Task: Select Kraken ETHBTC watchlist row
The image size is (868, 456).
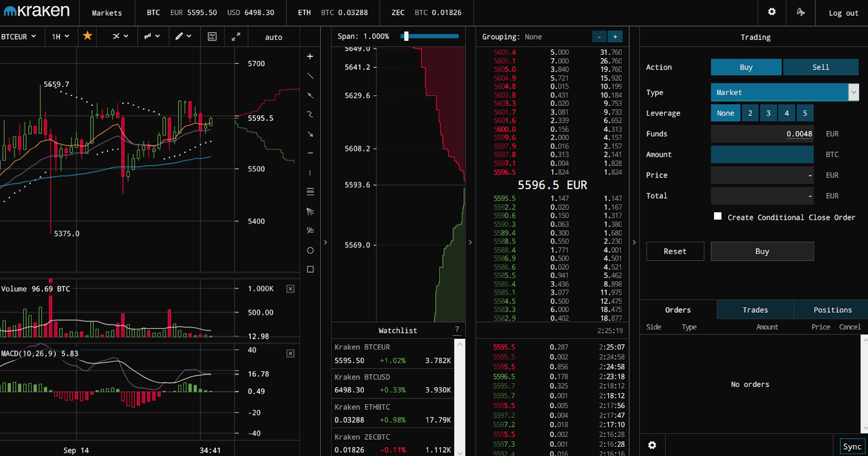Action: 393,414
